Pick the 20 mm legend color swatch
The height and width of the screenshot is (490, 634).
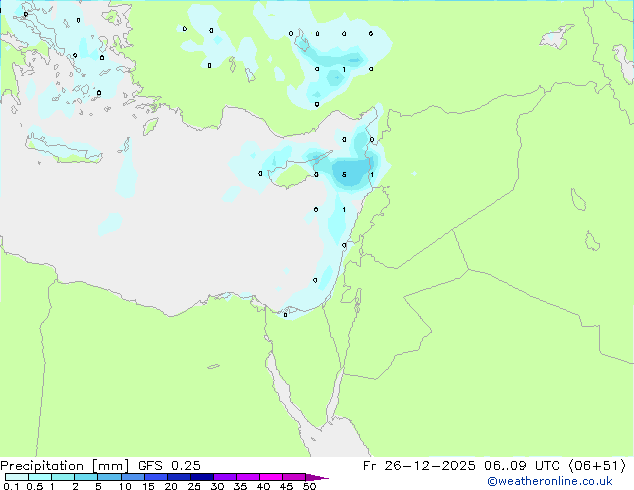coord(178,477)
